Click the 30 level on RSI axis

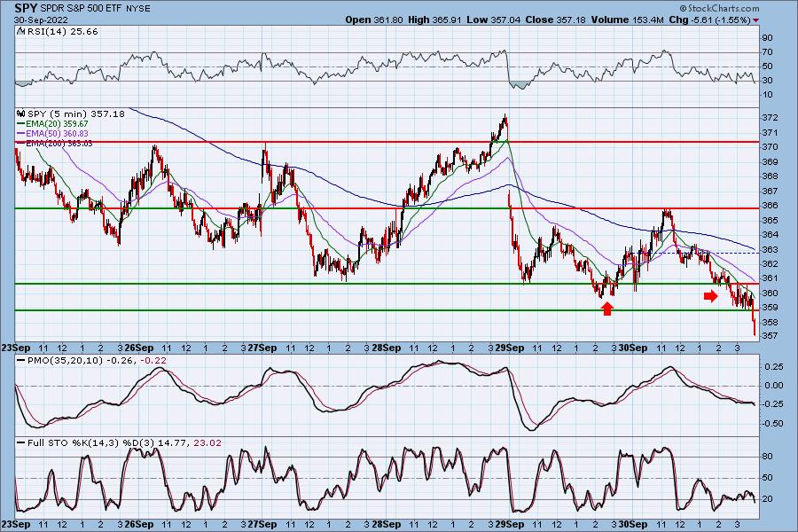768,81
